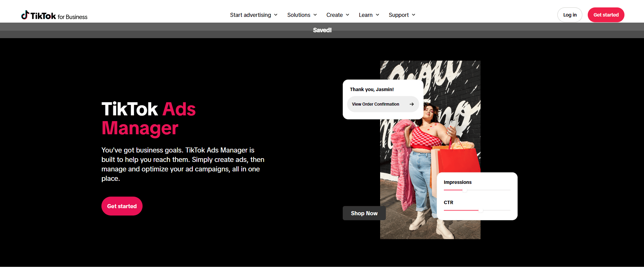
Task: Click the Impressions label
Action: [x=458, y=182]
